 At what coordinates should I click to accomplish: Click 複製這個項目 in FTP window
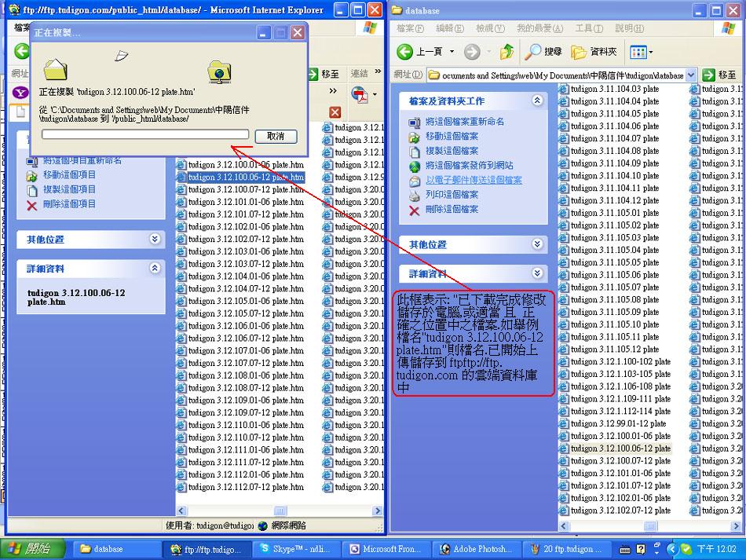[x=69, y=189]
